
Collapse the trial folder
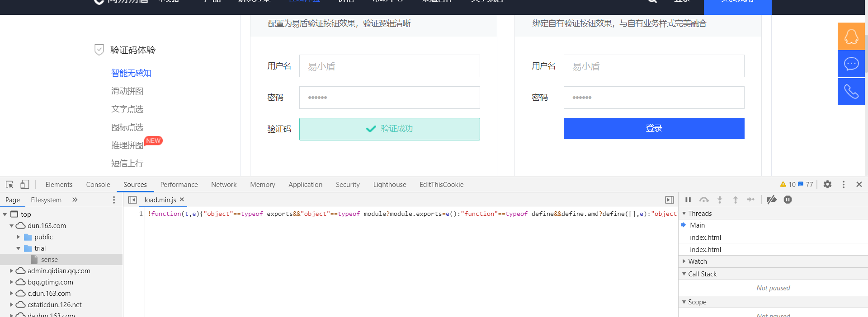(18, 248)
